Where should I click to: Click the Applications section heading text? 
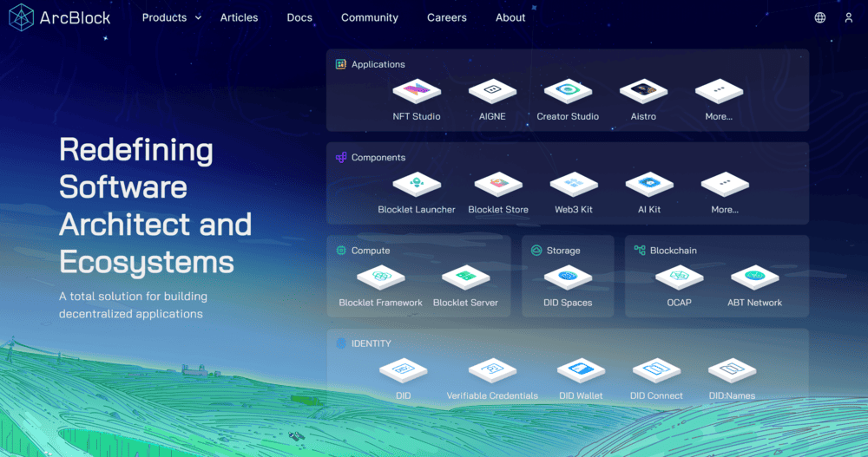378,64
